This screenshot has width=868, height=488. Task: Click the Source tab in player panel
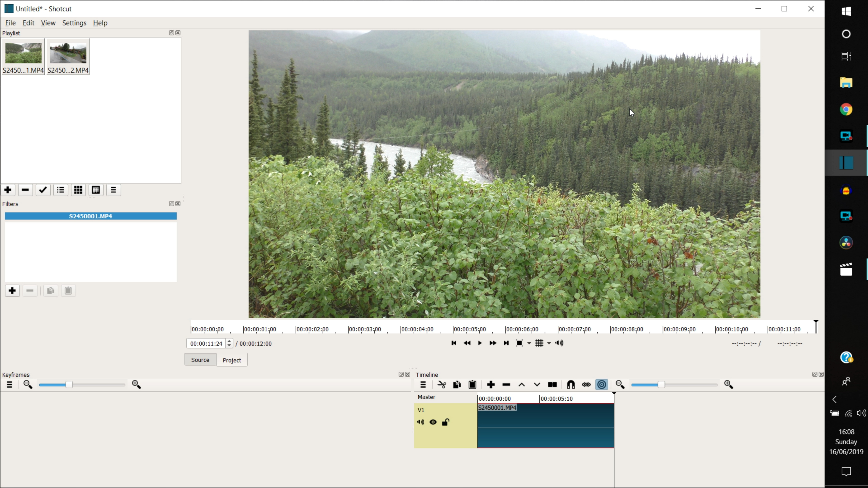[200, 359]
